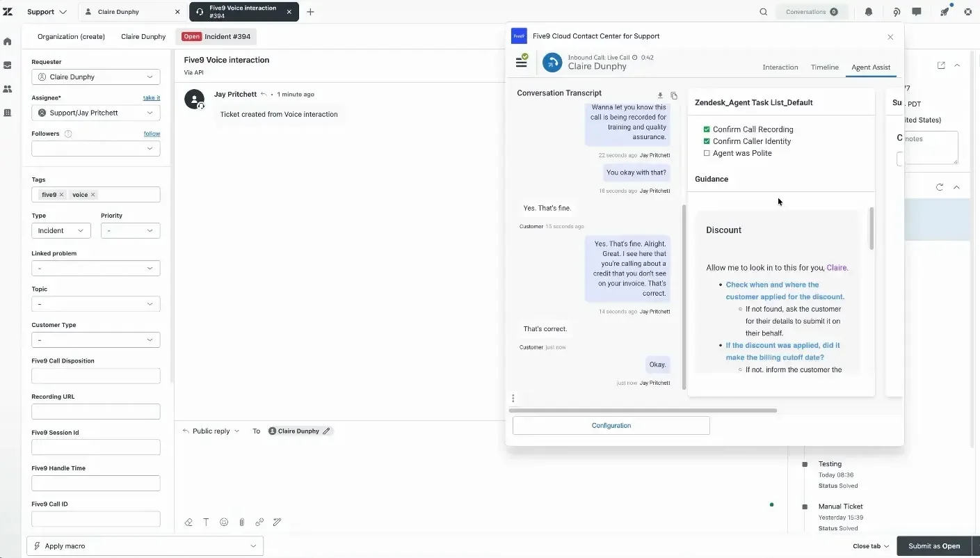Switch to the Timeline tab
Image resolution: width=980 pixels, height=558 pixels.
(824, 67)
